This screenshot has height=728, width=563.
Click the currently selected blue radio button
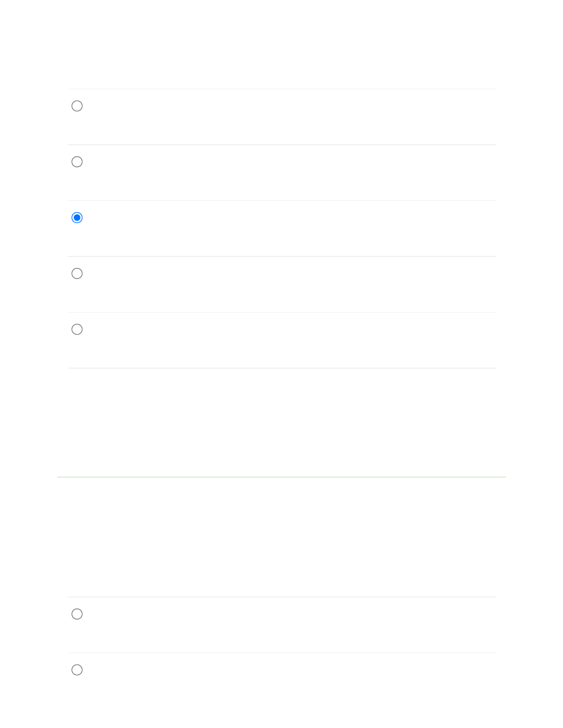point(77,217)
